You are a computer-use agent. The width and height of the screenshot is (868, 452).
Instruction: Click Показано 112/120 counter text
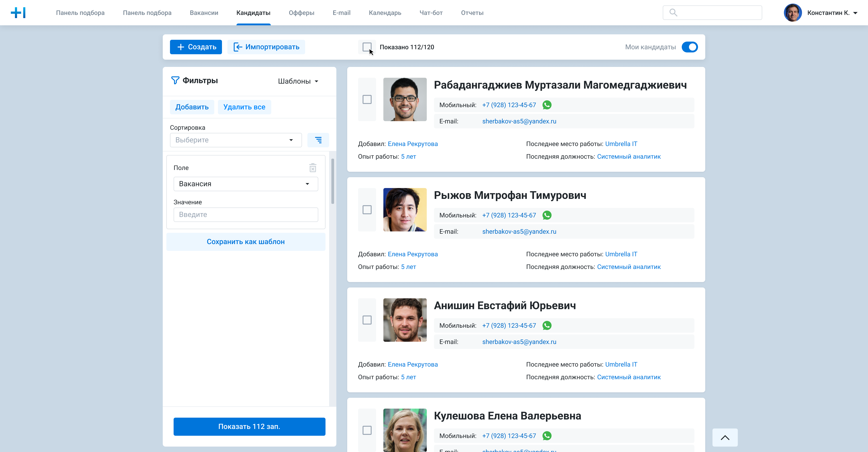click(407, 47)
